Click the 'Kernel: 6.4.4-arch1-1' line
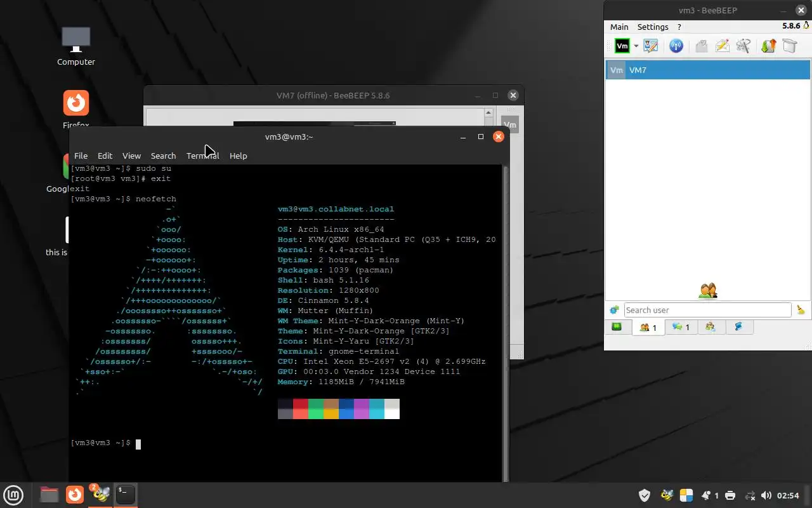This screenshot has height=508, width=812. (331, 250)
